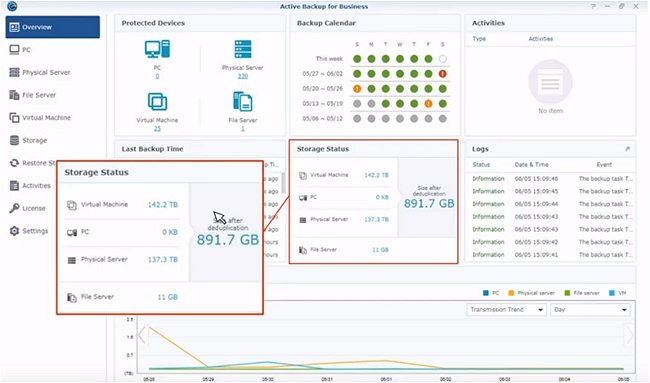
Task: Click Wednesday's green dot for 05/27 ~ 06/02
Action: pos(400,74)
